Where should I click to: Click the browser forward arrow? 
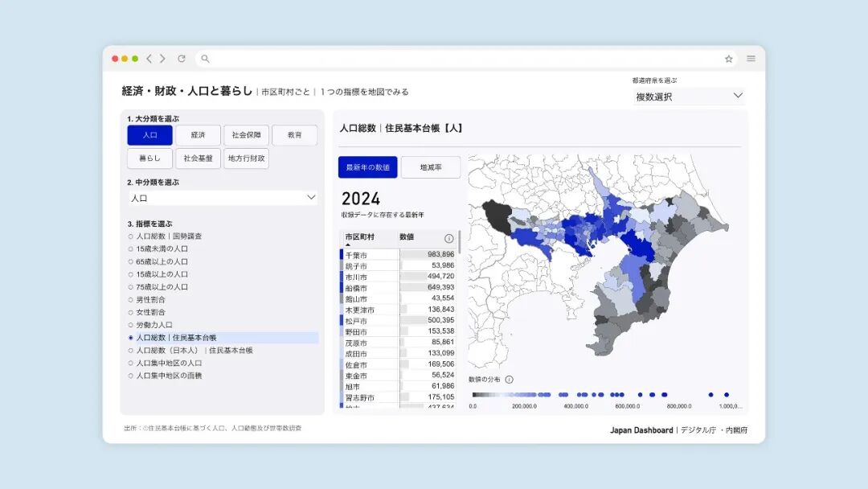162,59
